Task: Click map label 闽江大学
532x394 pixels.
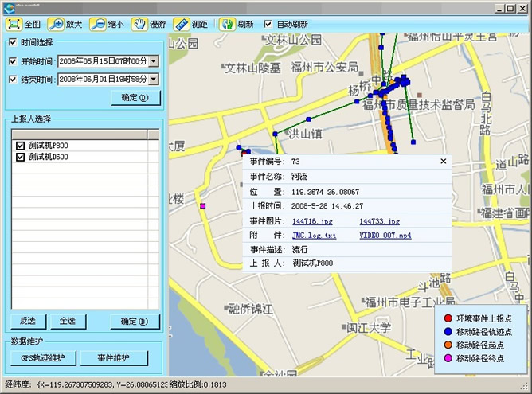Action: tap(369, 328)
